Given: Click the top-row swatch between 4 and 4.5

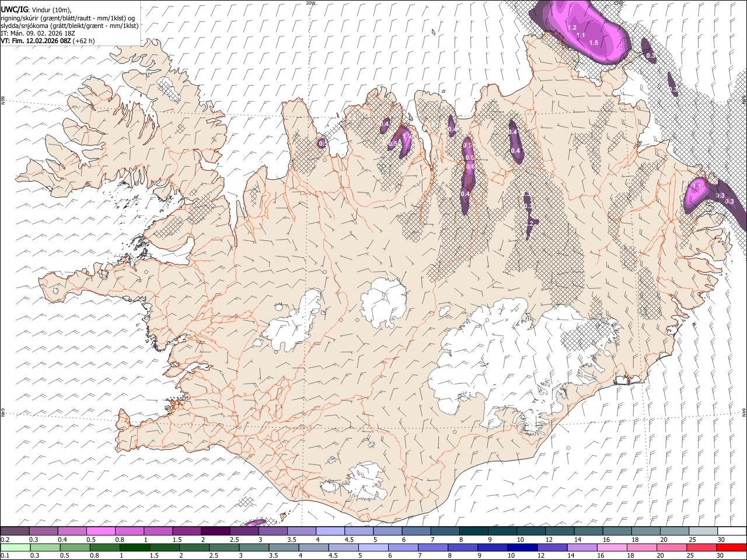Looking at the screenshot, I should [x=330, y=531].
